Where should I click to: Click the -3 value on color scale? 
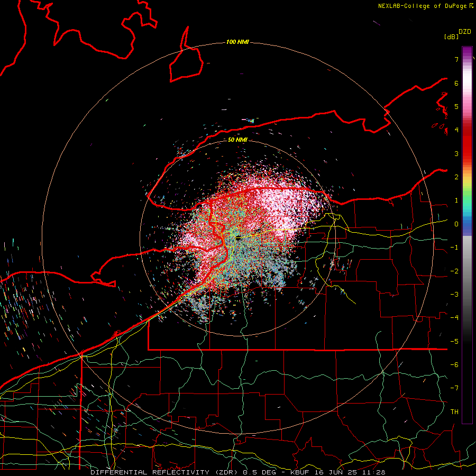[x=454, y=295]
